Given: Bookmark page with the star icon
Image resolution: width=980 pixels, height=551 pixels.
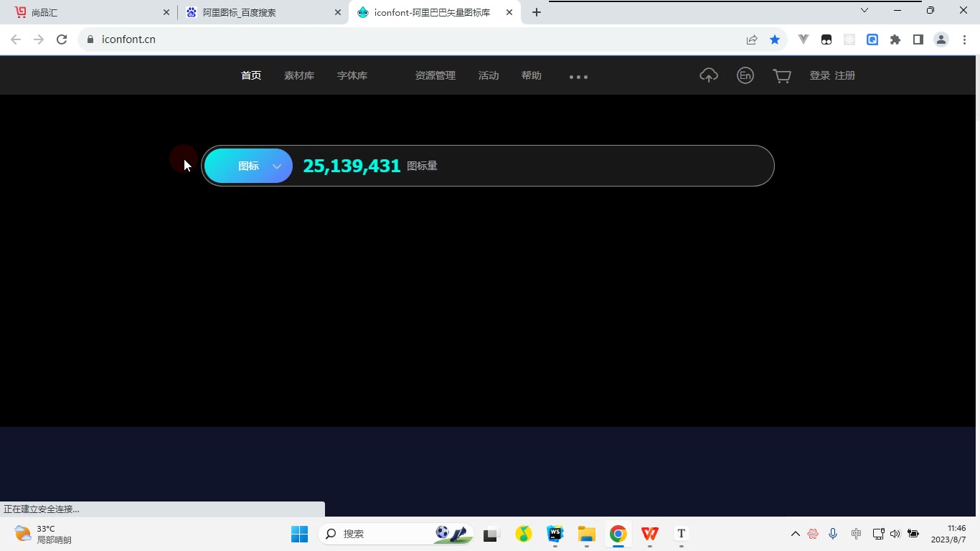Looking at the screenshot, I should 775,39.
